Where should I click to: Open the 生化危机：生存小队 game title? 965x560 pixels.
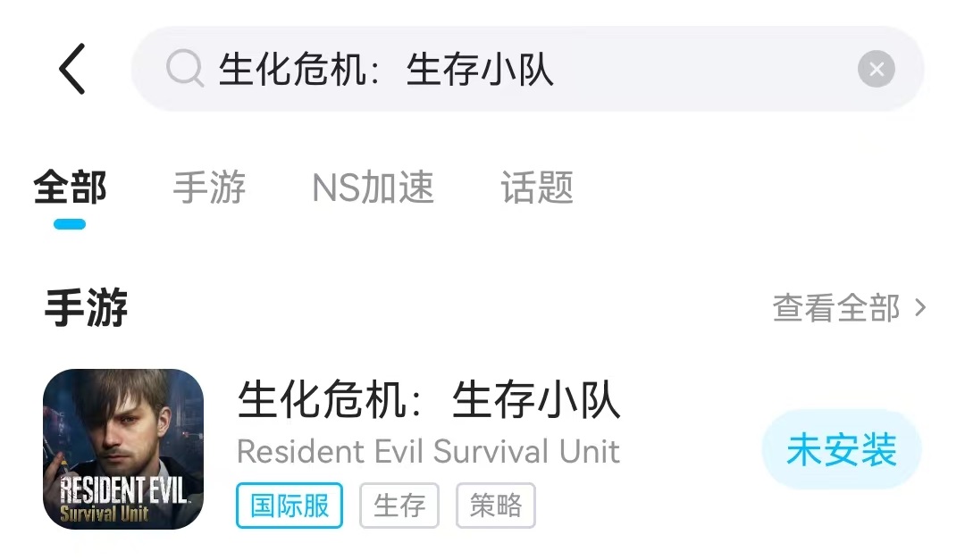pyautogui.click(x=429, y=400)
